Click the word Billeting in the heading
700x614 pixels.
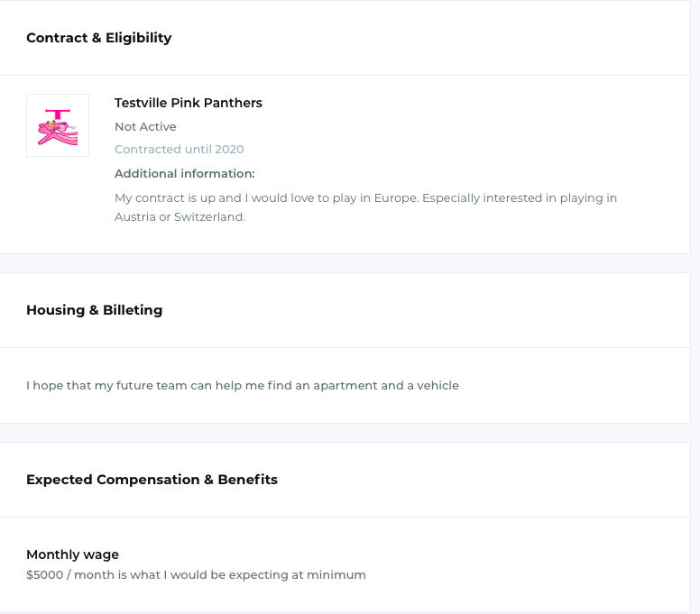[133, 309]
